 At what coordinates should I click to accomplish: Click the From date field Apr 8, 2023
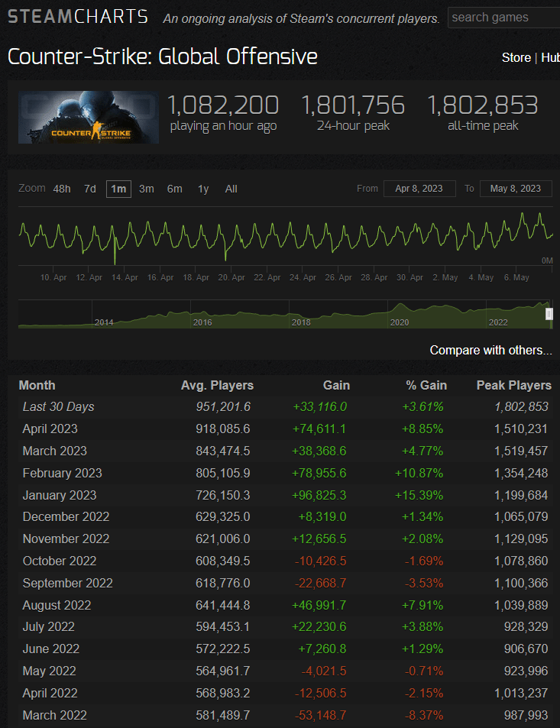coord(419,189)
